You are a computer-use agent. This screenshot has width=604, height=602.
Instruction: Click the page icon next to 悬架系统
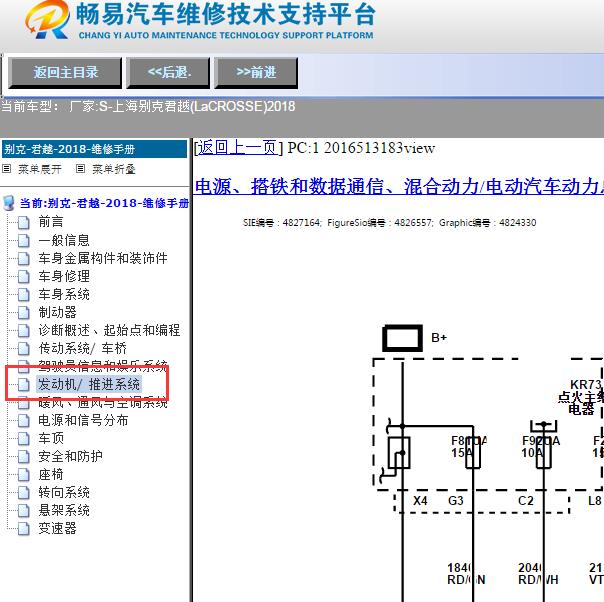(x=23, y=510)
